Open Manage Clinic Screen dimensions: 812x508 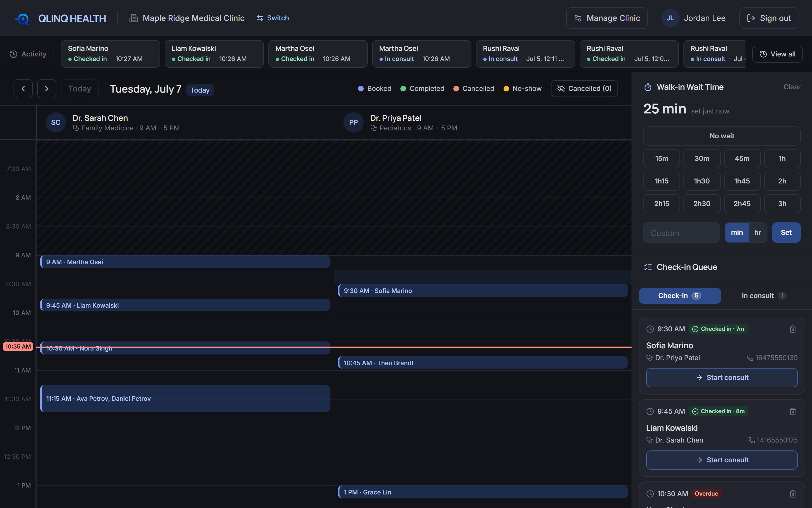607,18
